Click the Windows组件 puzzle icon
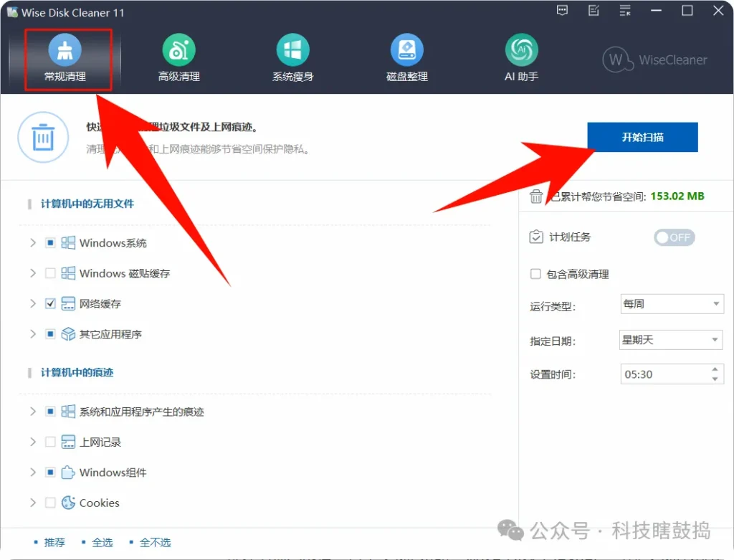 (68, 472)
